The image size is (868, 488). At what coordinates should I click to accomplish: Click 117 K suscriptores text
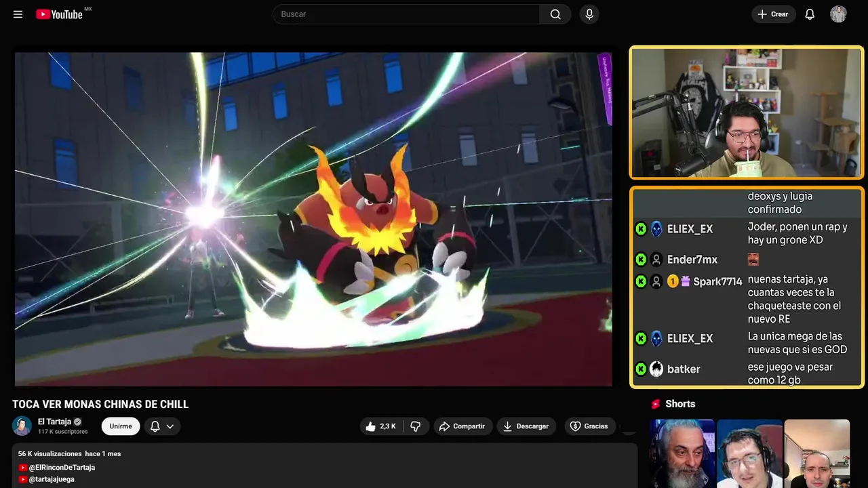pos(63,432)
